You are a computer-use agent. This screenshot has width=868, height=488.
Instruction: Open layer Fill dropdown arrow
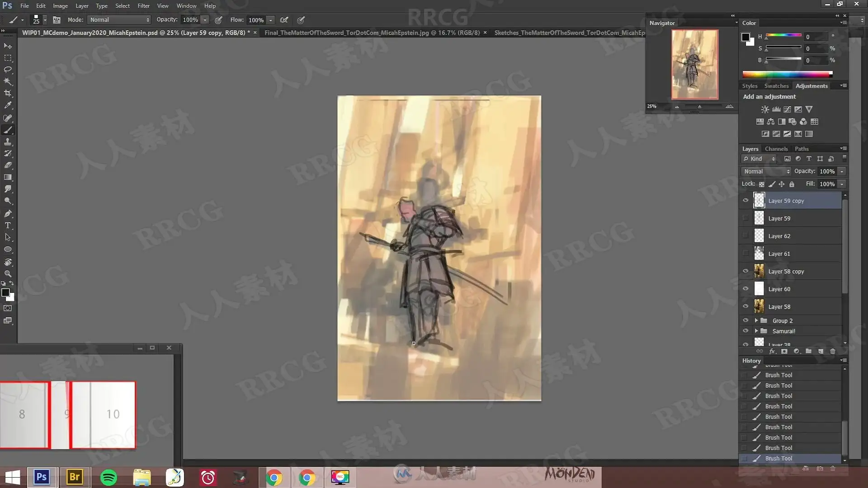[x=842, y=184]
